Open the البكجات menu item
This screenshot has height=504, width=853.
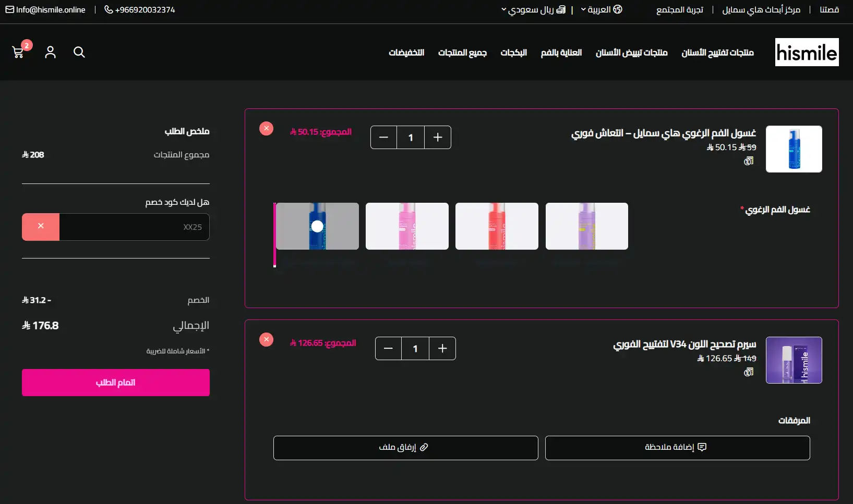click(x=514, y=53)
